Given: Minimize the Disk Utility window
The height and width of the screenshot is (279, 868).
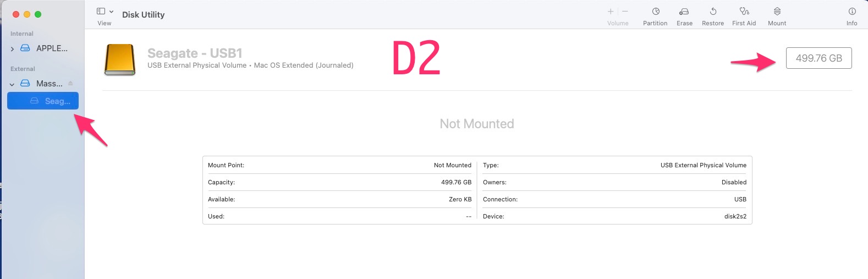Looking at the screenshot, I should (x=27, y=14).
